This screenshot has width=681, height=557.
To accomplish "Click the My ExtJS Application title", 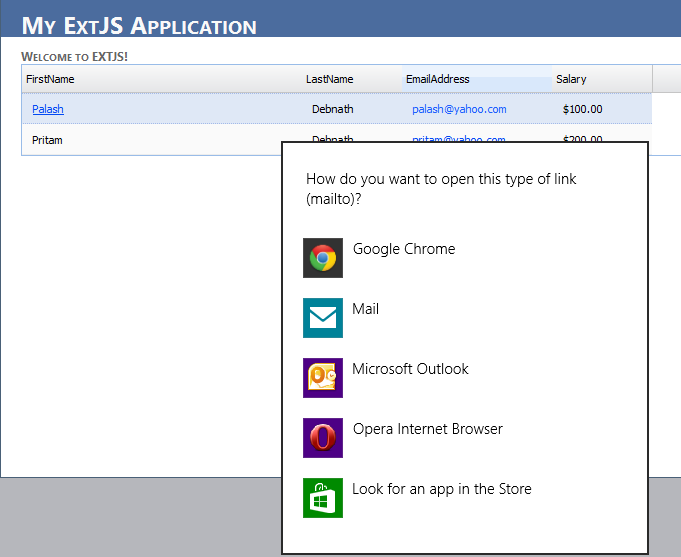I will pyautogui.click(x=139, y=26).
